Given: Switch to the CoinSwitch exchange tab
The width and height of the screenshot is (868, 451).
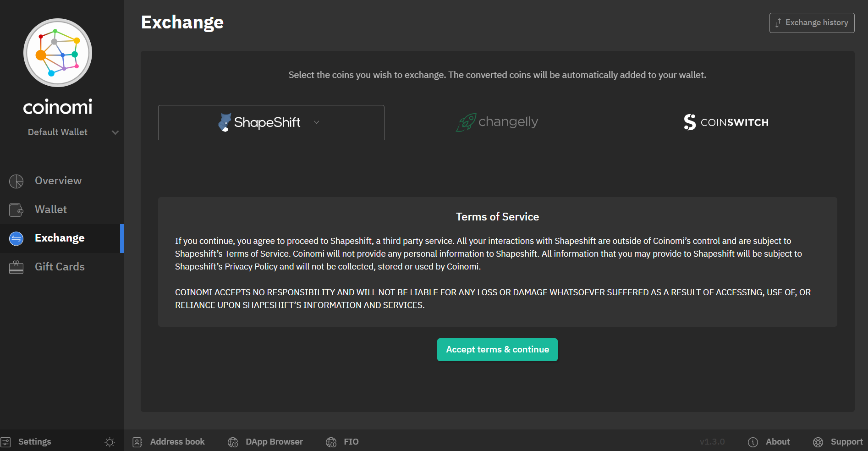Looking at the screenshot, I should click(726, 122).
